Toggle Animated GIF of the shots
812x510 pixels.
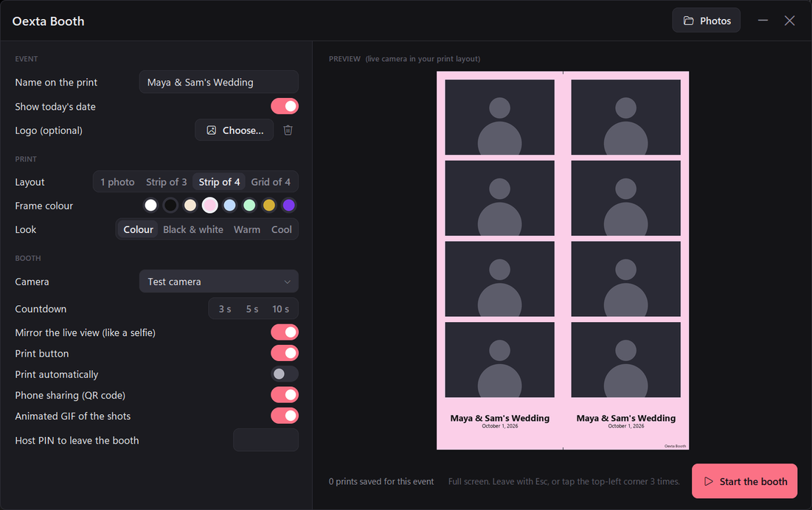click(x=285, y=416)
